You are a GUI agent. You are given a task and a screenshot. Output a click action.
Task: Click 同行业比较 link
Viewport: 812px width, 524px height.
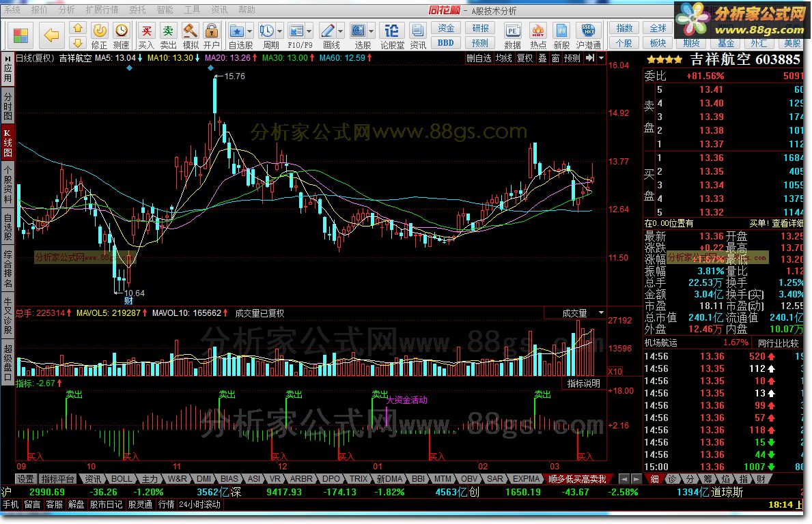(x=779, y=343)
